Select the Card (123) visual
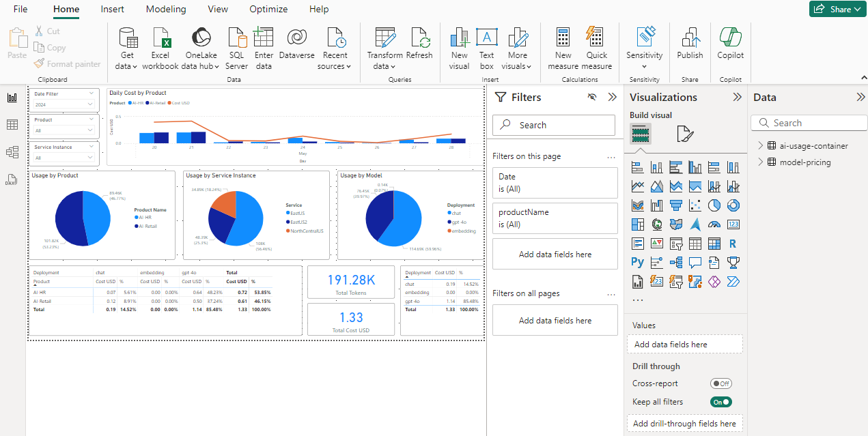Screen dimensions: 868x436 tap(733, 224)
